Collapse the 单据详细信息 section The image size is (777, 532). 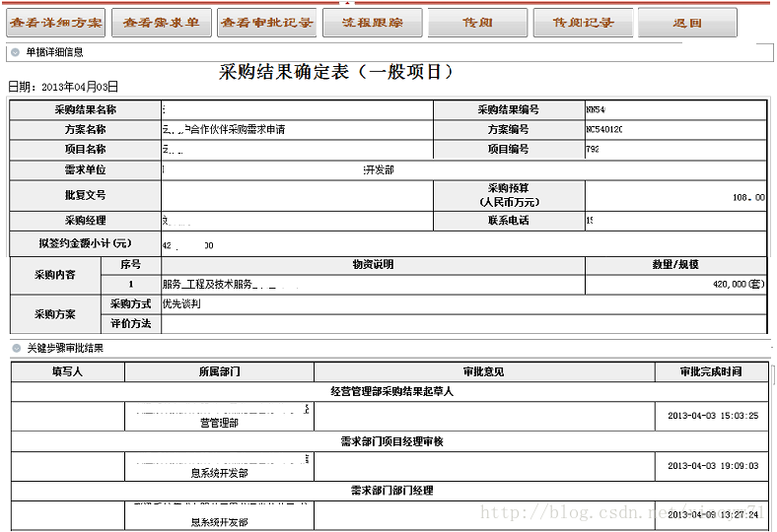(x=16, y=52)
